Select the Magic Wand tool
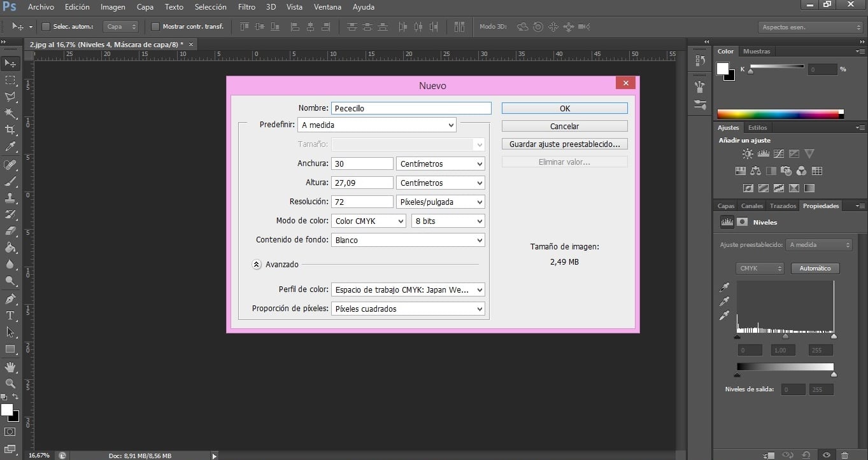This screenshot has width=868, height=460. [x=10, y=113]
